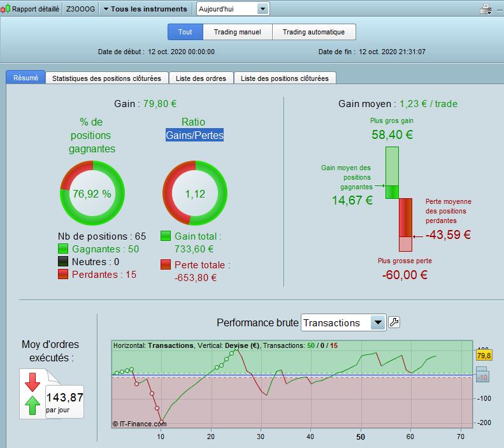
Task: Click the candlestick Rapport détaillé icon
Action: coord(6,9)
